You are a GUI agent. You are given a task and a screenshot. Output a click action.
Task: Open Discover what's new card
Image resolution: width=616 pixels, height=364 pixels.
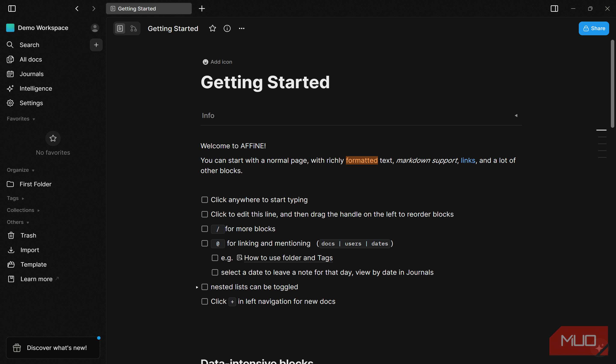coord(53,348)
